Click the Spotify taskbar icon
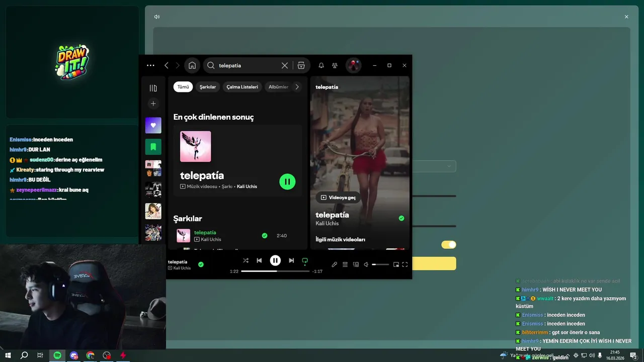644x362 pixels. tap(57, 355)
